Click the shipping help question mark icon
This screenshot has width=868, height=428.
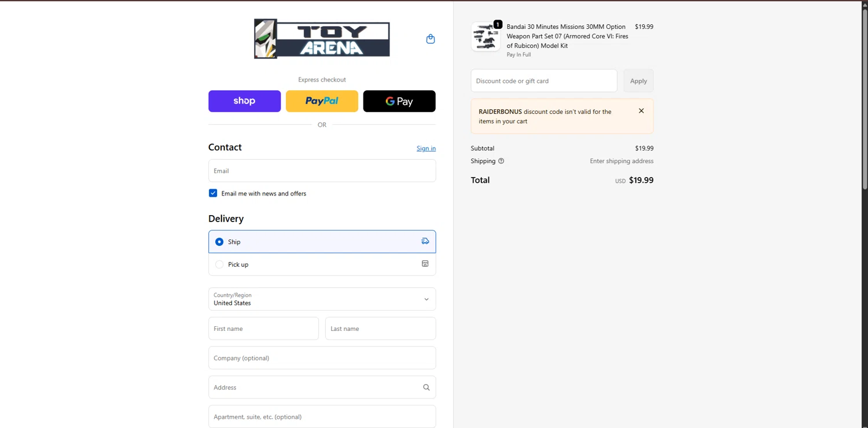click(501, 161)
